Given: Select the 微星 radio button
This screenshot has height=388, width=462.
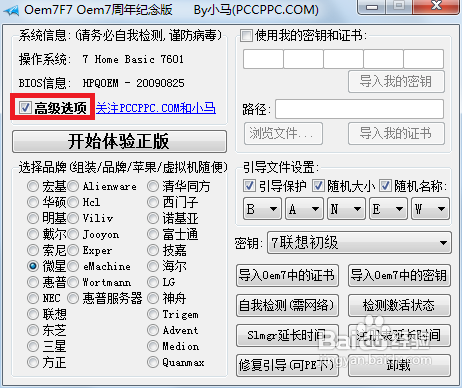Looking at the screenshot, I should click(x=33, y=266).
